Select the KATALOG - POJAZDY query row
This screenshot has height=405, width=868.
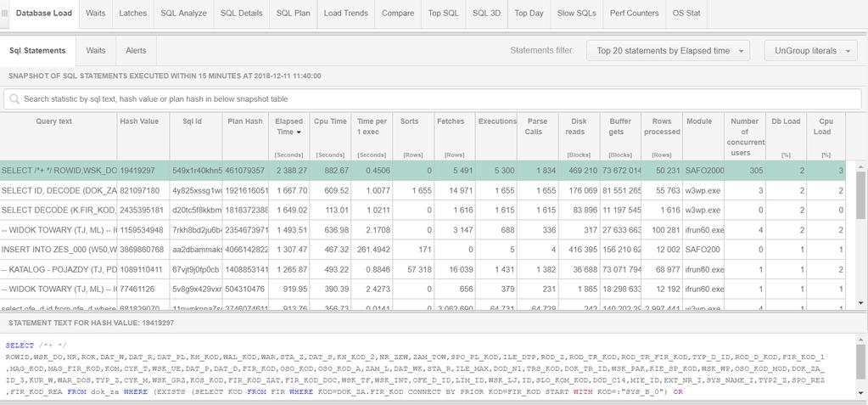click(x=423, y=270)
